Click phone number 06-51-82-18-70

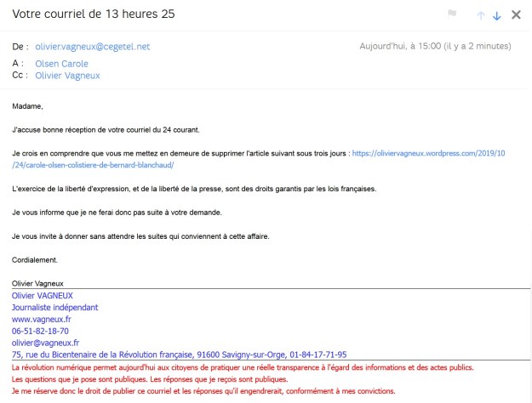40,331
